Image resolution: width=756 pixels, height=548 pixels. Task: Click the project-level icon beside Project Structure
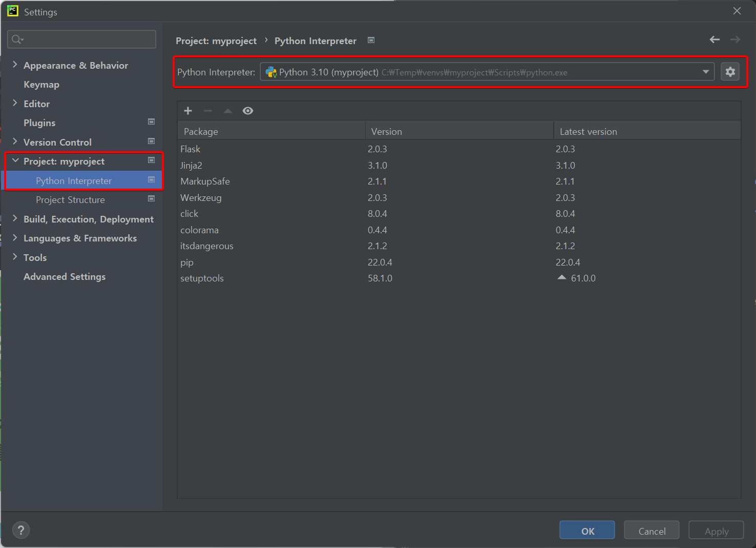(x=152, y=199)
